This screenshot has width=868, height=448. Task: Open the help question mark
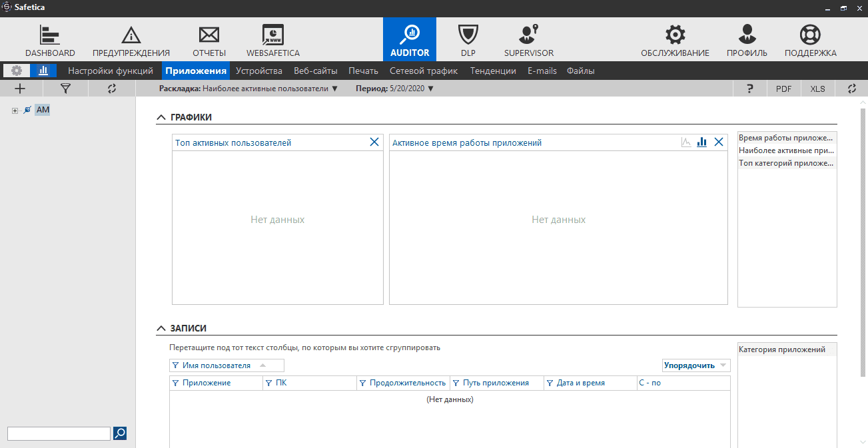click(x=750, y=89)
